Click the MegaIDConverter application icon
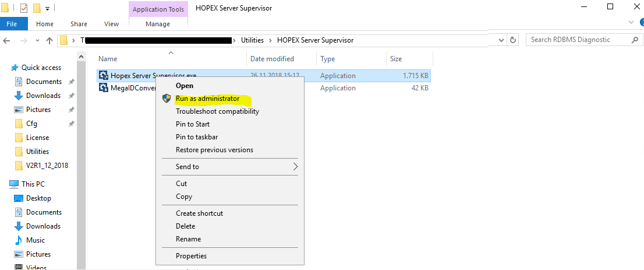644x270 pixels. [x=104, y=88]
